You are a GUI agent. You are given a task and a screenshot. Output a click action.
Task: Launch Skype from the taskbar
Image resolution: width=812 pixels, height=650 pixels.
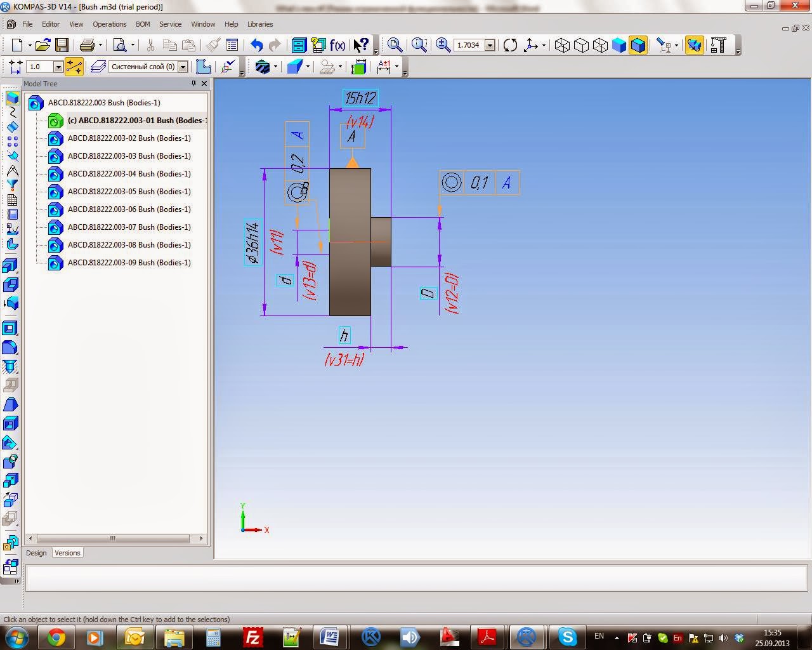tap(568, 637)
